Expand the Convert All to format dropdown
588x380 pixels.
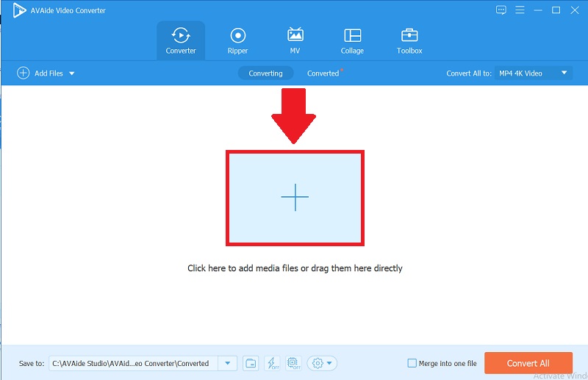tap(564, 73)
